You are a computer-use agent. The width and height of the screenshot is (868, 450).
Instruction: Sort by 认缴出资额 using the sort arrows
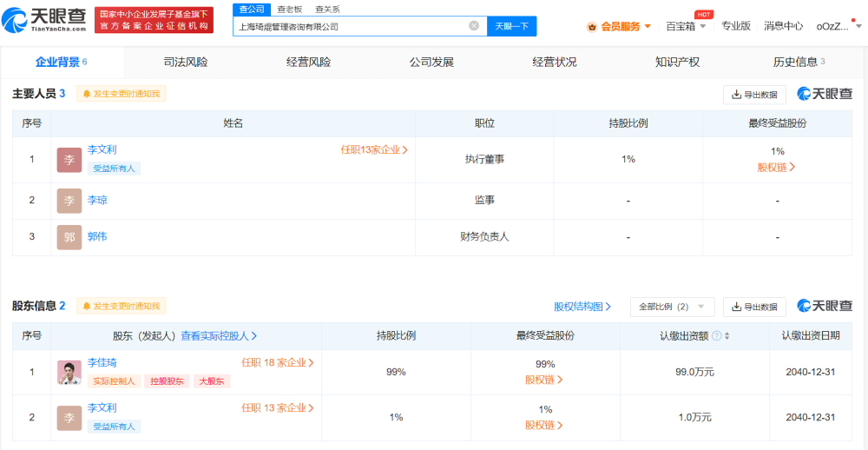[x=727, y=336]
